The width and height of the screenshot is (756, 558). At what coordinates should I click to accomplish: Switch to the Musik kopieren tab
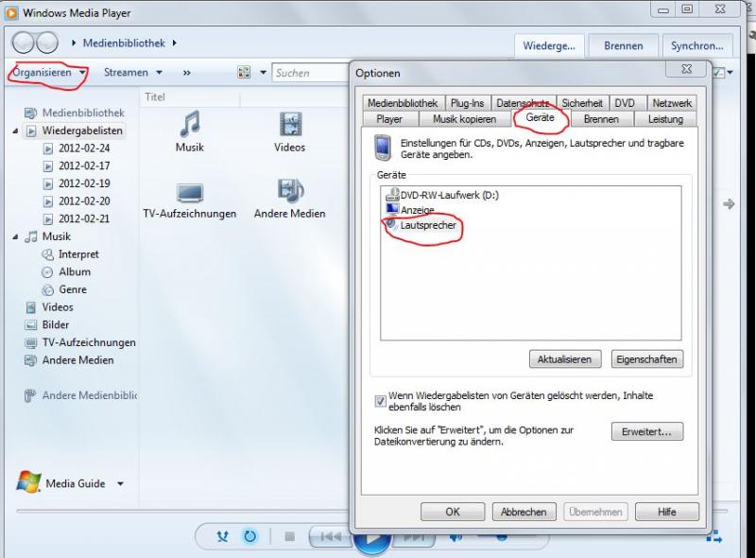tap(464, 119)
